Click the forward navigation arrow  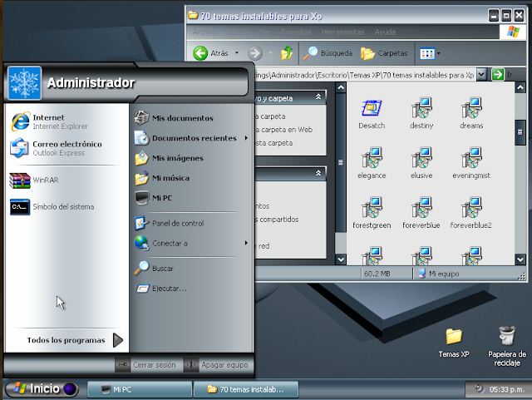[x=255, y=53]
